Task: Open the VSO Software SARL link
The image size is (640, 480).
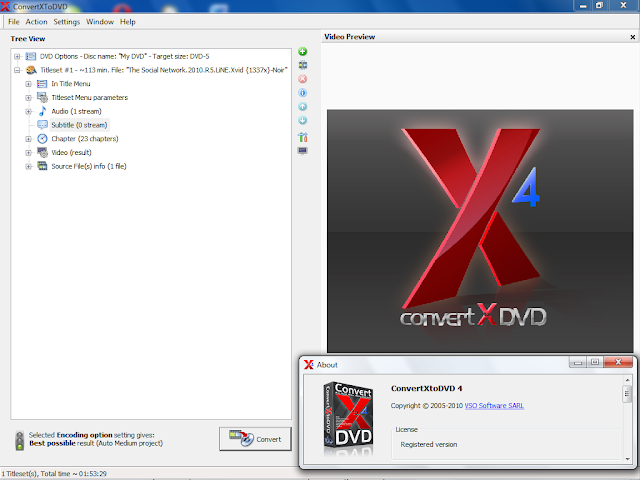Action: coord(494,405)
